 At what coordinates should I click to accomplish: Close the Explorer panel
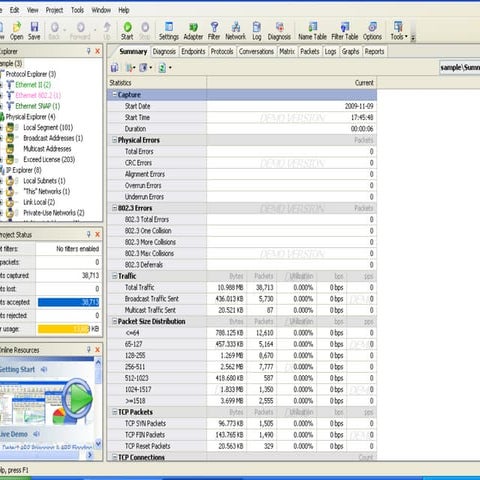pos(98,51)
